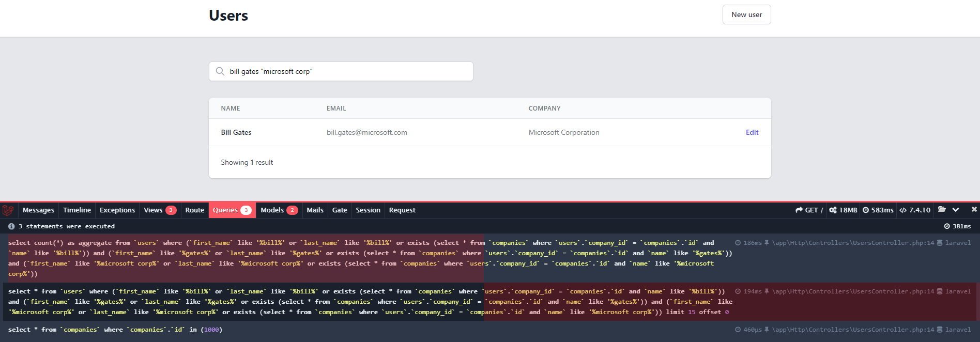Click the 186ms duration of first query

(749, 243)
